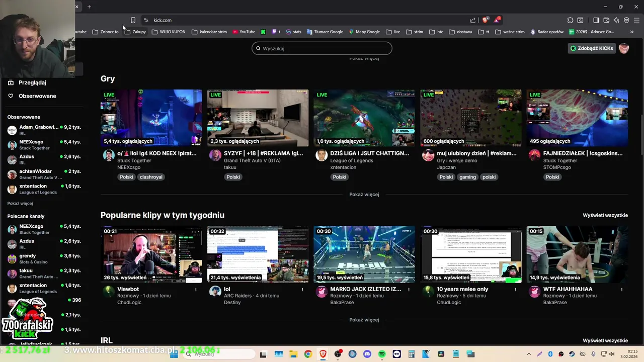Screen dimensions: 644x362
Task: Open the user profile avatar on Kick
Action: point(624,48)
